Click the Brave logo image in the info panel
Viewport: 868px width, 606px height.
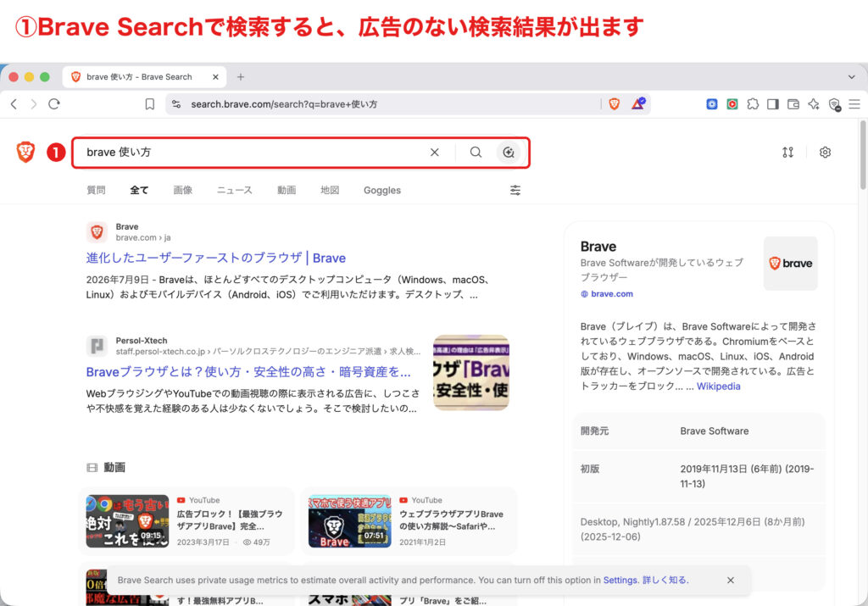pos(791,264)
